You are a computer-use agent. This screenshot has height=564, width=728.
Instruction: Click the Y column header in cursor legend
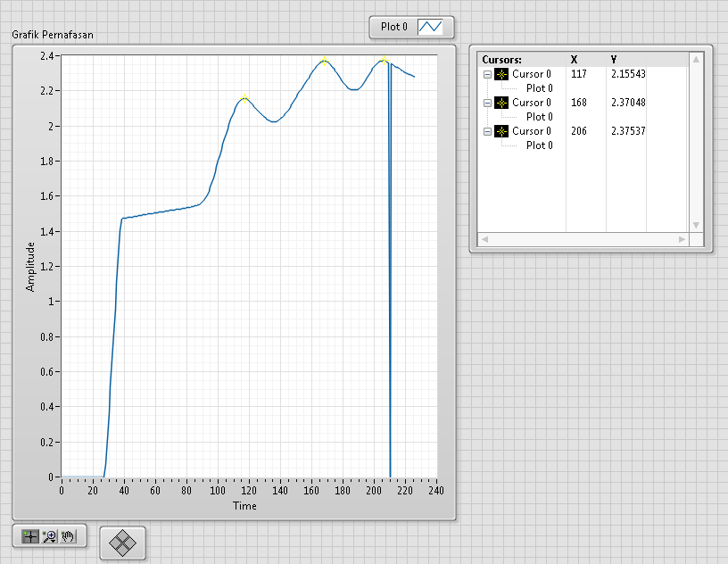point(614,60)
